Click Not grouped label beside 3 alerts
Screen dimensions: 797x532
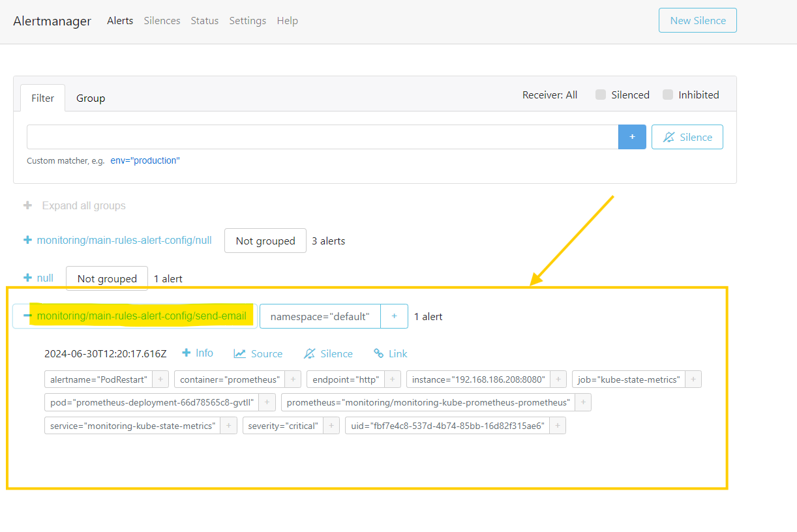[265, 241]
